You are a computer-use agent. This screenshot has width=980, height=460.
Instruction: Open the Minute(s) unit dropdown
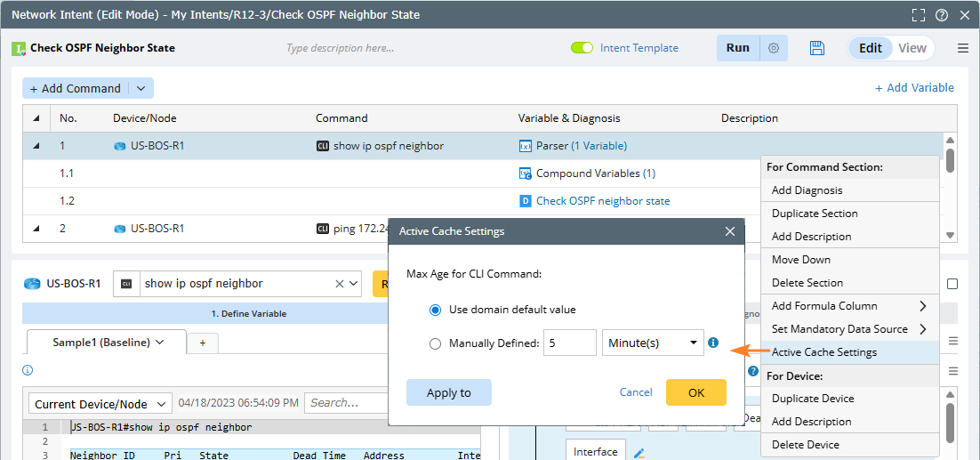point(653,343)
